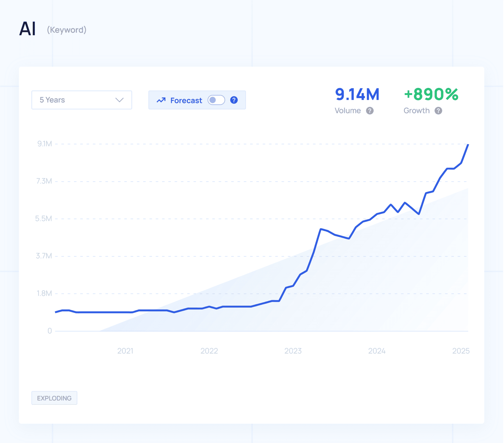Click the Forecast trend arrow icon
This screenshot has height=443, width=504.
(161, 100)
